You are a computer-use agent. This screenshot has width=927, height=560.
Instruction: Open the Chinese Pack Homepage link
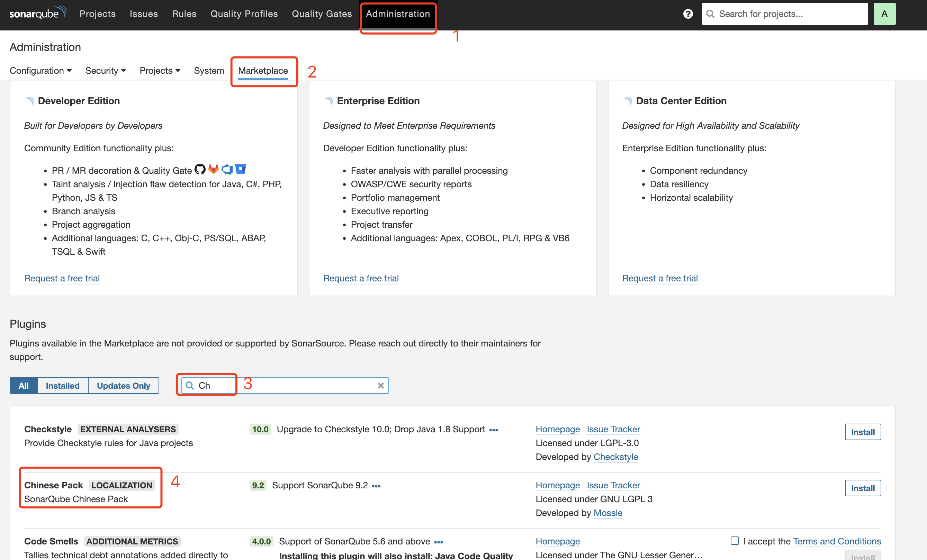(558, 485)
